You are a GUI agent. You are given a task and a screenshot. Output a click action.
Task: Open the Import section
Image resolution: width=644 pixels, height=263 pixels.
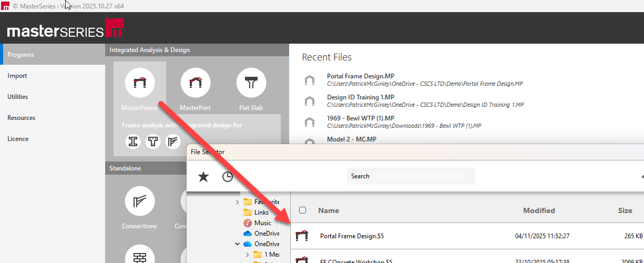pos(53,76)
